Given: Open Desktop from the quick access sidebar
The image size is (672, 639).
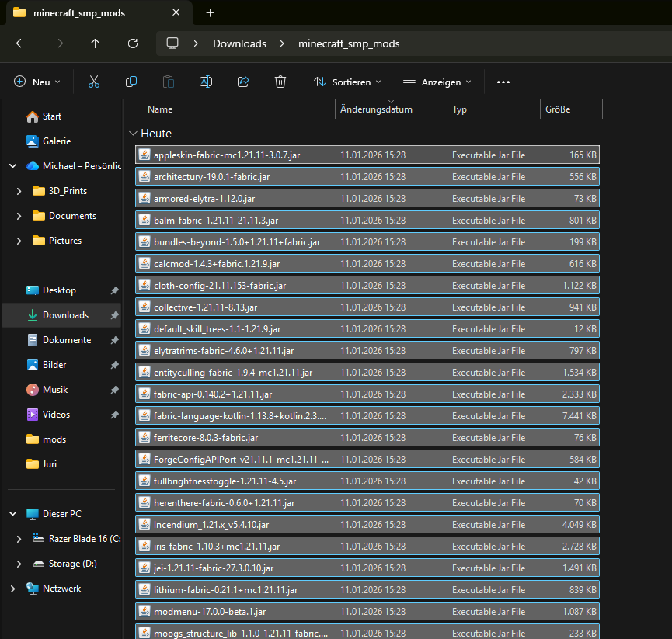Looking at the screenshot, I should click(x=59, y=290).
